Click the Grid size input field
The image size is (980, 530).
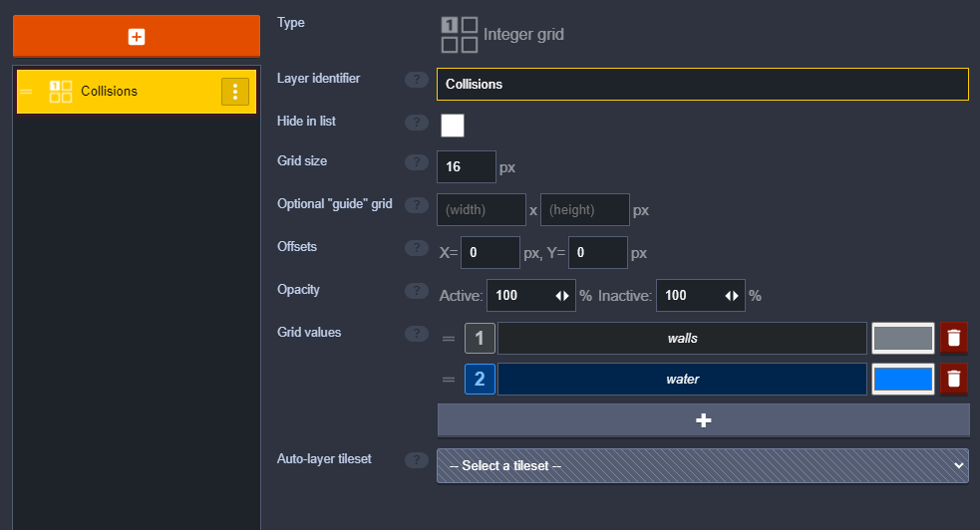tap(467, 166)
